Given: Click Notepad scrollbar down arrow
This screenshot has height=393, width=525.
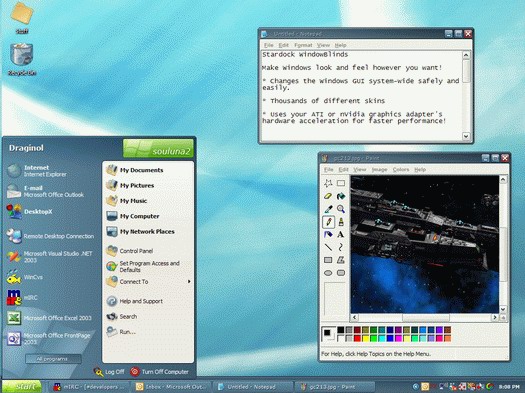Looking at the screenshot, I should pyautogui.click(x=466, y=136).
